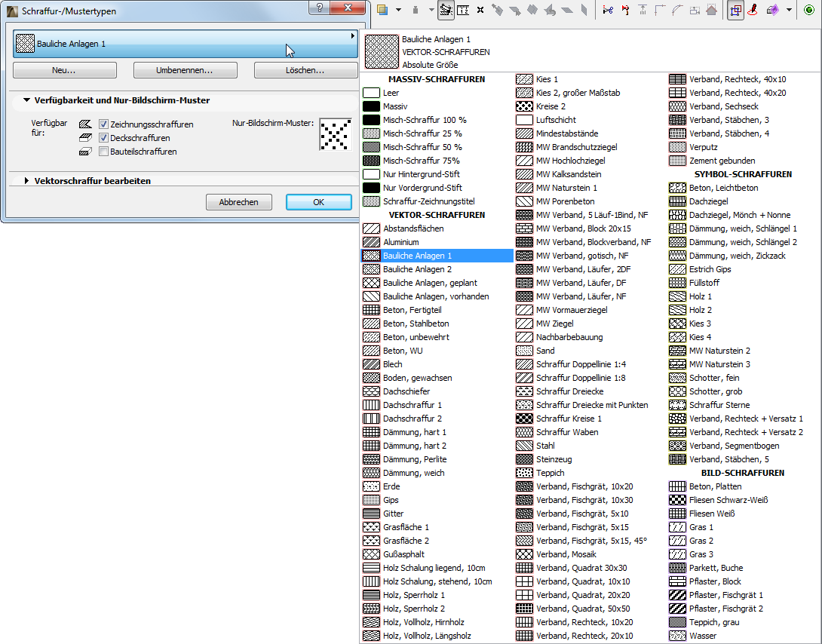Click the Löschen... button

pyautogui.click(x=305, y=70)
